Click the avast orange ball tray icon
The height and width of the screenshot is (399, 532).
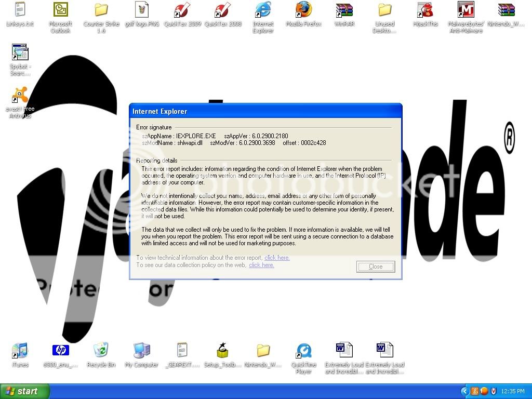pos(484,391)
